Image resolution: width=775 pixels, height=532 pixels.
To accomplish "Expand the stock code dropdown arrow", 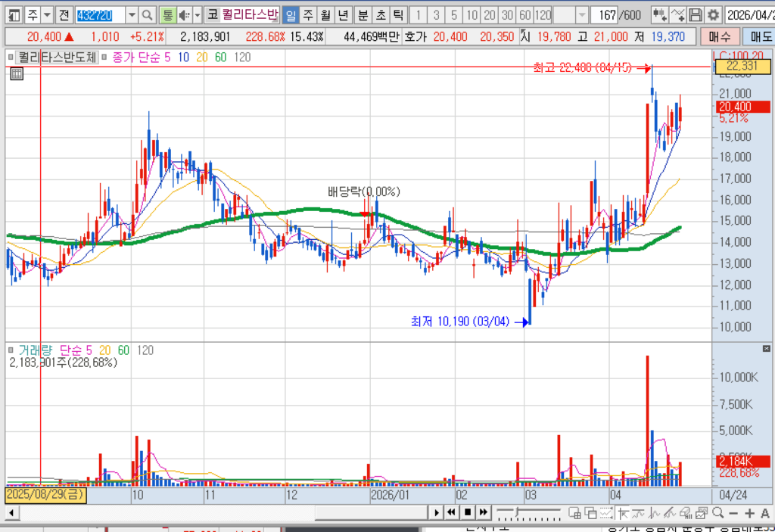I will (x=132, y=15).
